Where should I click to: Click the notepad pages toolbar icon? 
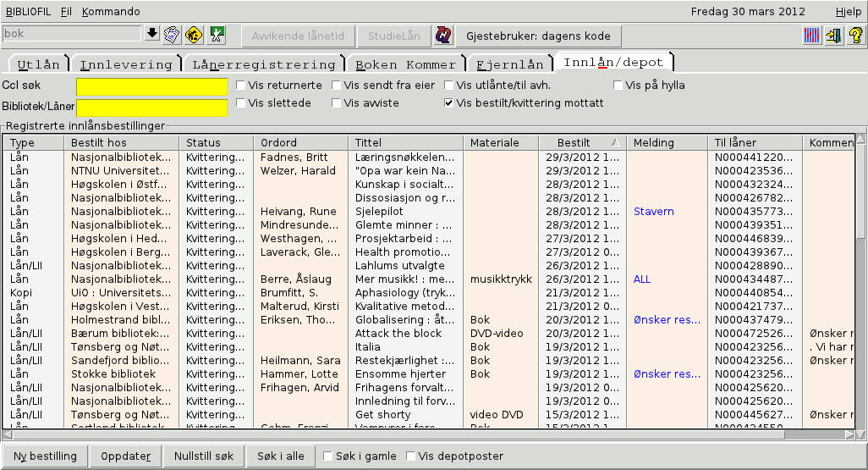point(172,35)
